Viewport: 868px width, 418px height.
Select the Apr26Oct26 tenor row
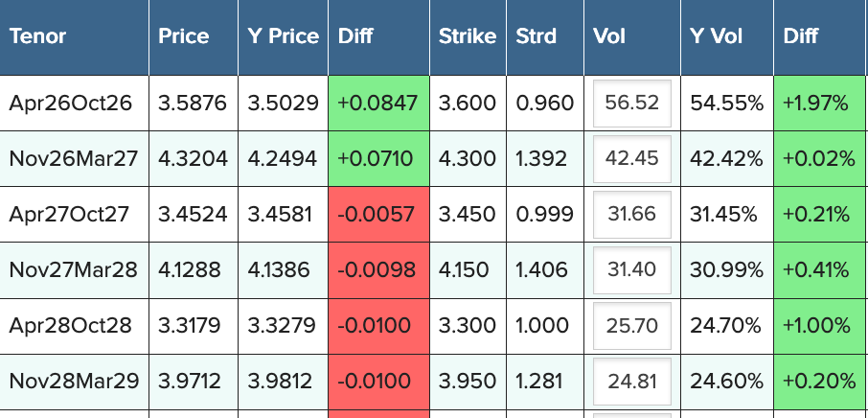[x=71, y=103]
